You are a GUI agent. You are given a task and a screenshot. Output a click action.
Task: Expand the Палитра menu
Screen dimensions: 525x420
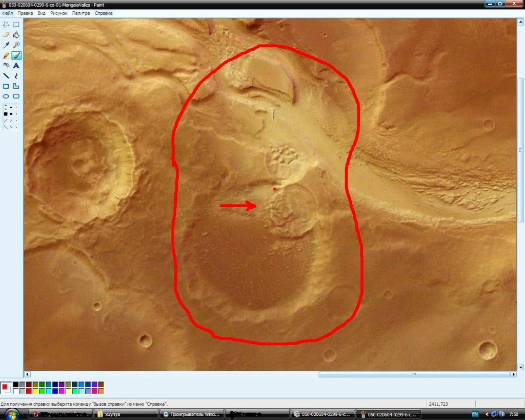coord(80,13)
